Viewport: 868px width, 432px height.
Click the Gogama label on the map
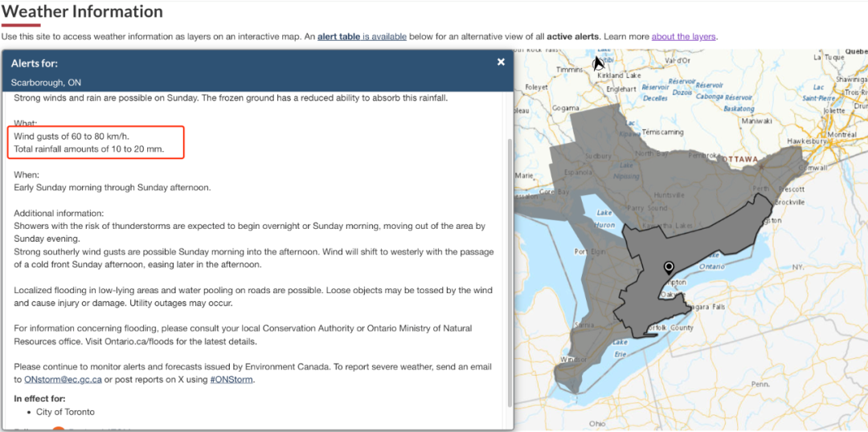566,108
